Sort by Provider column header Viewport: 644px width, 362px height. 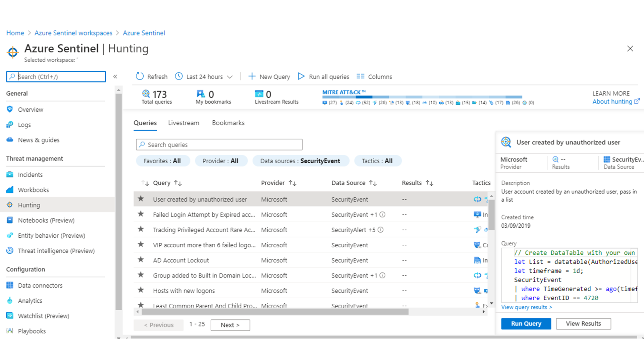(279, 183)
